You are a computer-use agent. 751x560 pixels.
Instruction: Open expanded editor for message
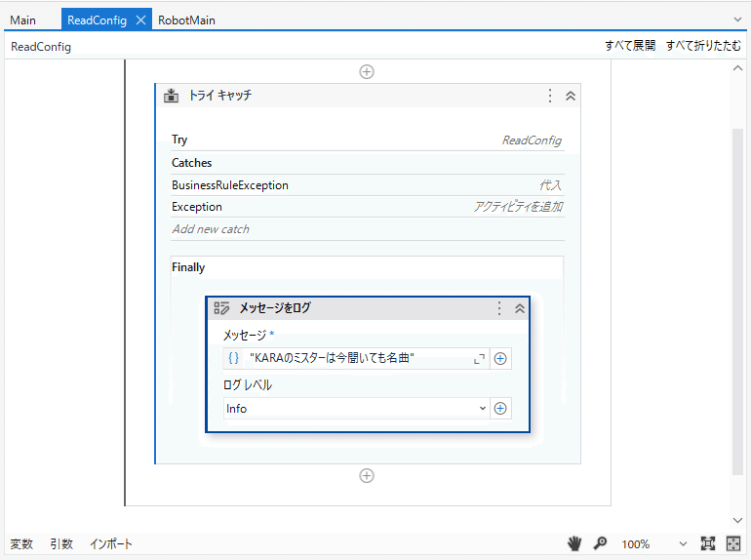tap(479, 359)
